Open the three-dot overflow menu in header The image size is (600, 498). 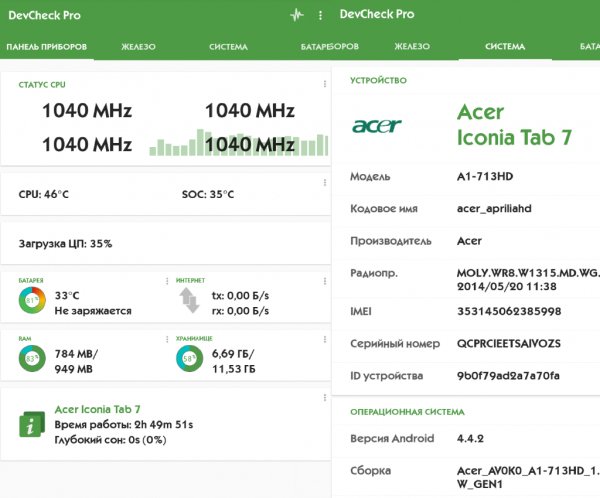[320, 15]
